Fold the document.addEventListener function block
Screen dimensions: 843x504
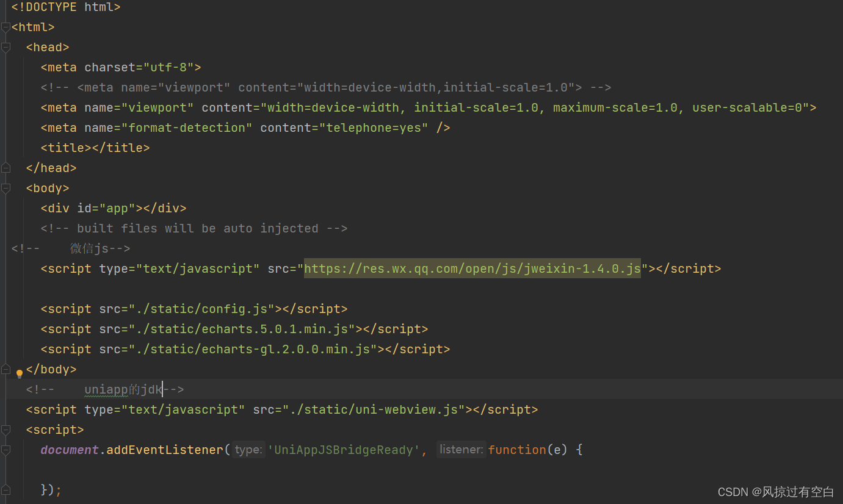(5, 450)
